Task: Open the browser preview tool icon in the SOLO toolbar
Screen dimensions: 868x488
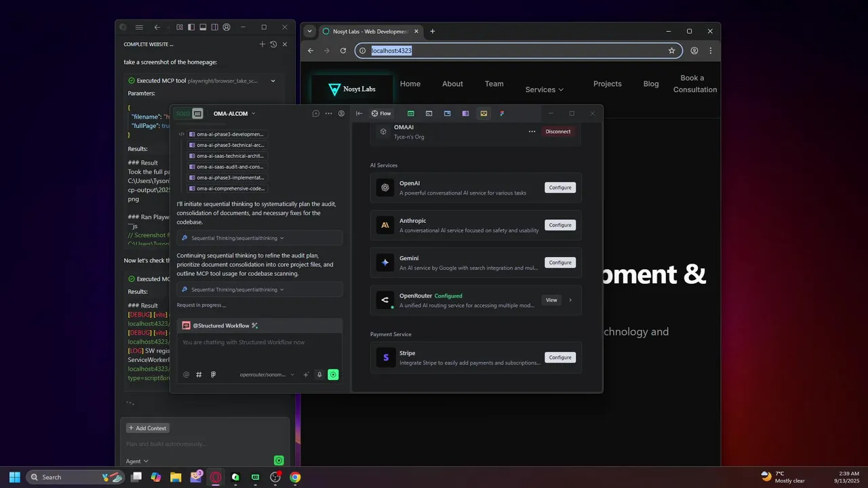Action: coord(448,113)
